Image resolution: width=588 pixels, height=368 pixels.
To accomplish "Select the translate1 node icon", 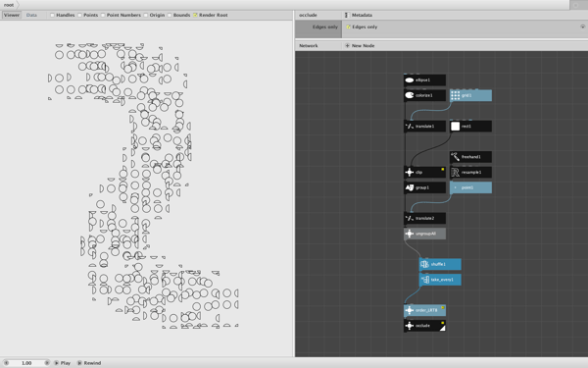I will 409,127.
